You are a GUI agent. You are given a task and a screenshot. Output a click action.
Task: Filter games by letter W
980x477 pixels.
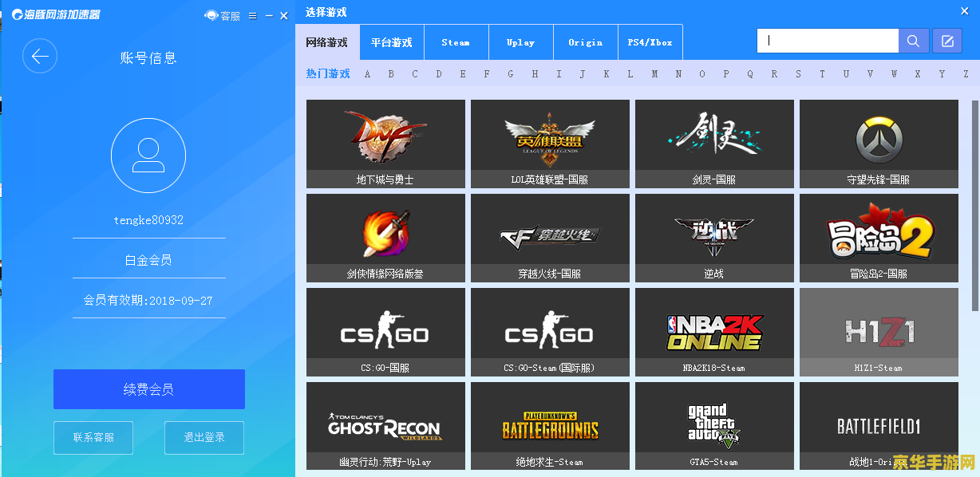(x=894, y=74)
